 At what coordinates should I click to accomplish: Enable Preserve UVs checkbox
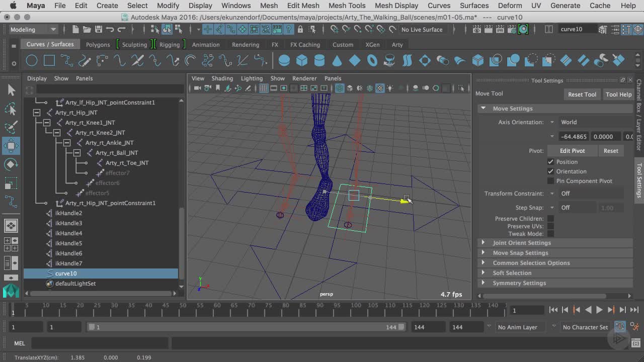[550, 226]
